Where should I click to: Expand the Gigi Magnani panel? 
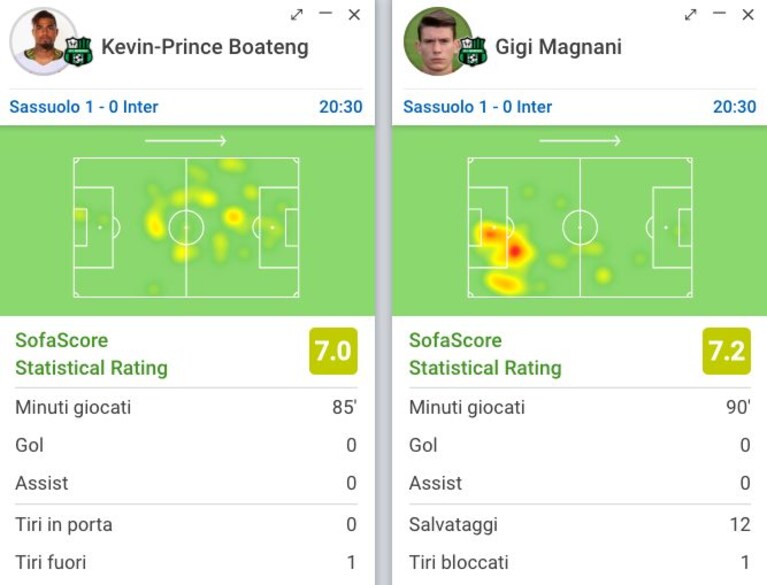690,15
